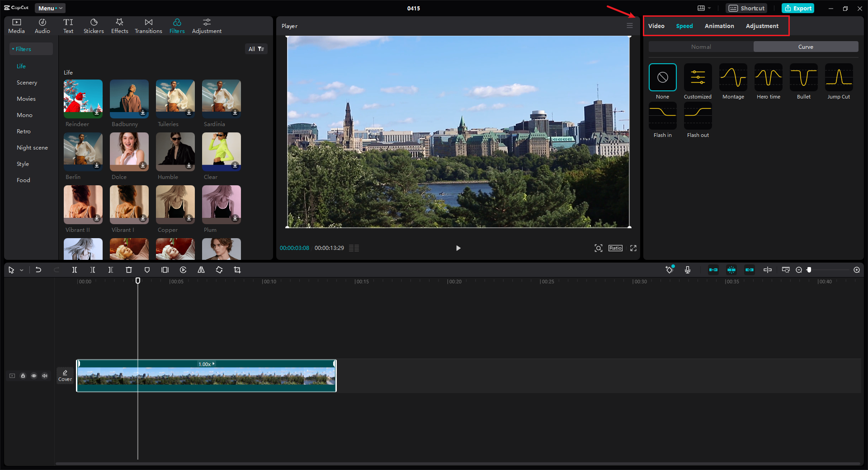Open the Media panel
This screenshot has height=470, width=868.
17,26
